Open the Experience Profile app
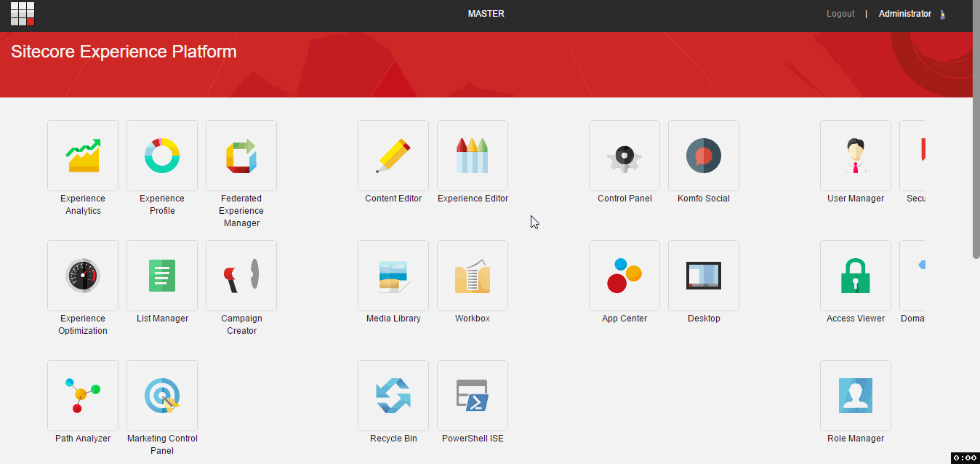Viewport: 980px width, 464px height. coord(161,155)
